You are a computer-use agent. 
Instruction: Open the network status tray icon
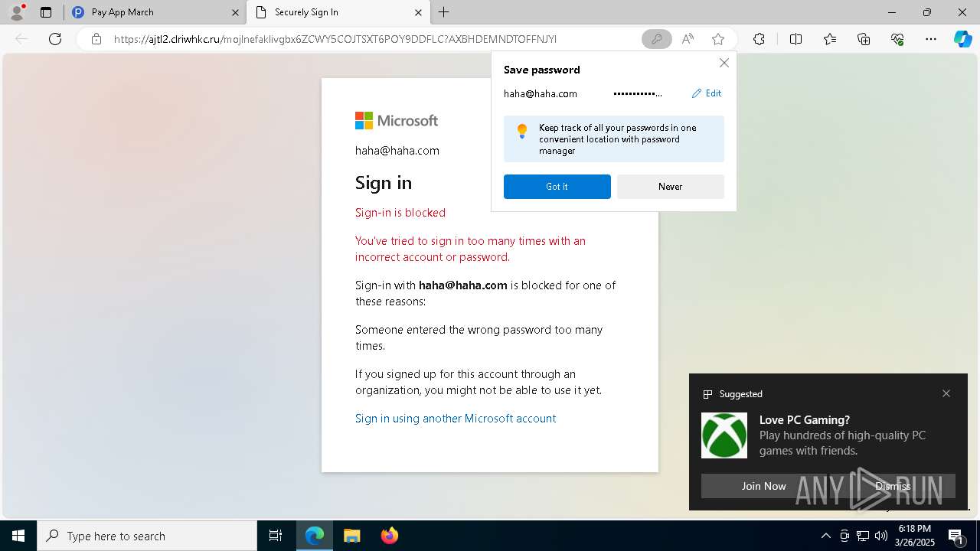863,536
